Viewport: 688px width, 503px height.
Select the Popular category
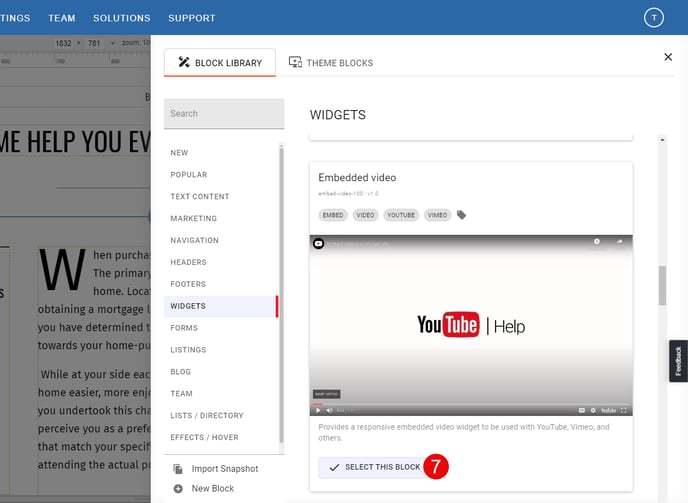point(189,175)
